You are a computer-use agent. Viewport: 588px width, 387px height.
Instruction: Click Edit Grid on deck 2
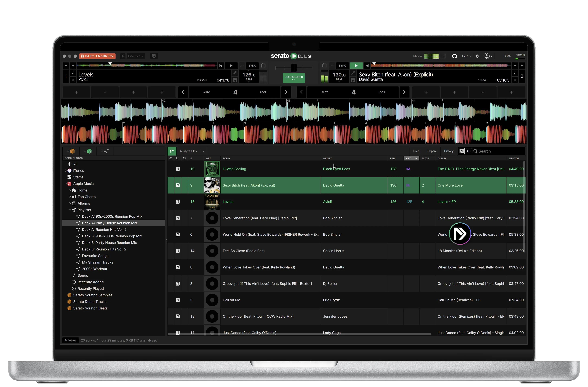point(482,80)
